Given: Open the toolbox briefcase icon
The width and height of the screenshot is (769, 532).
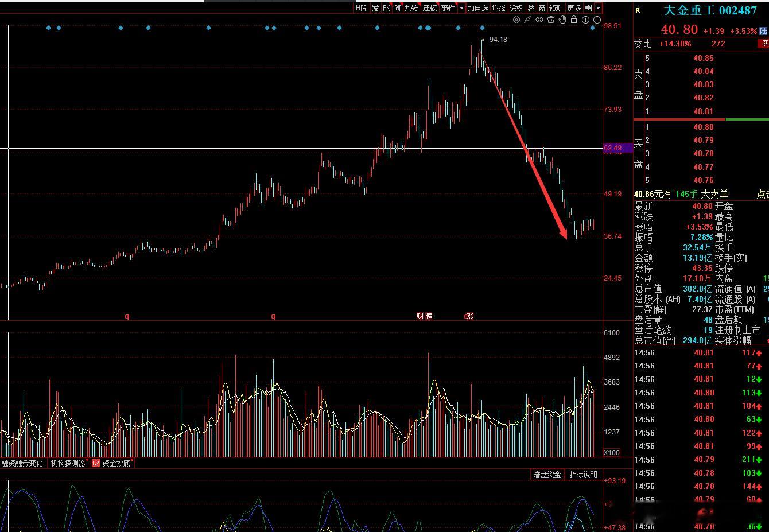Looking at the screenshot, I should point(551,20).
